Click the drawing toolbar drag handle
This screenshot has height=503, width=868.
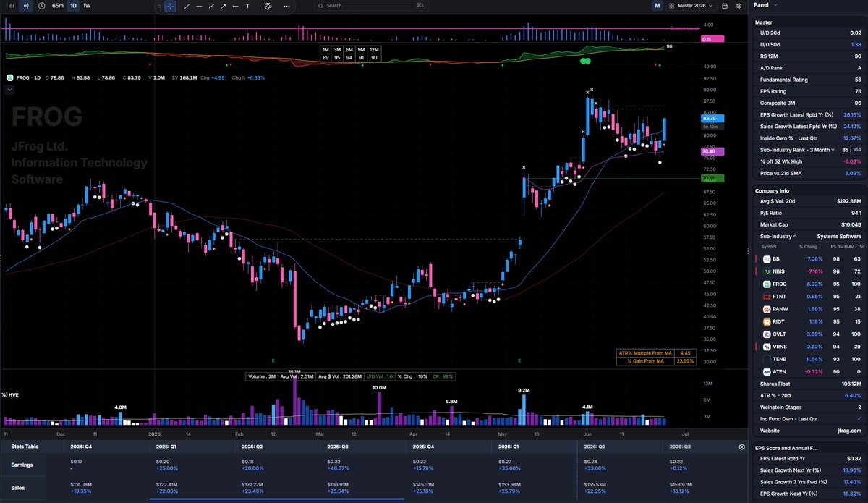click(x=159, y=6)
